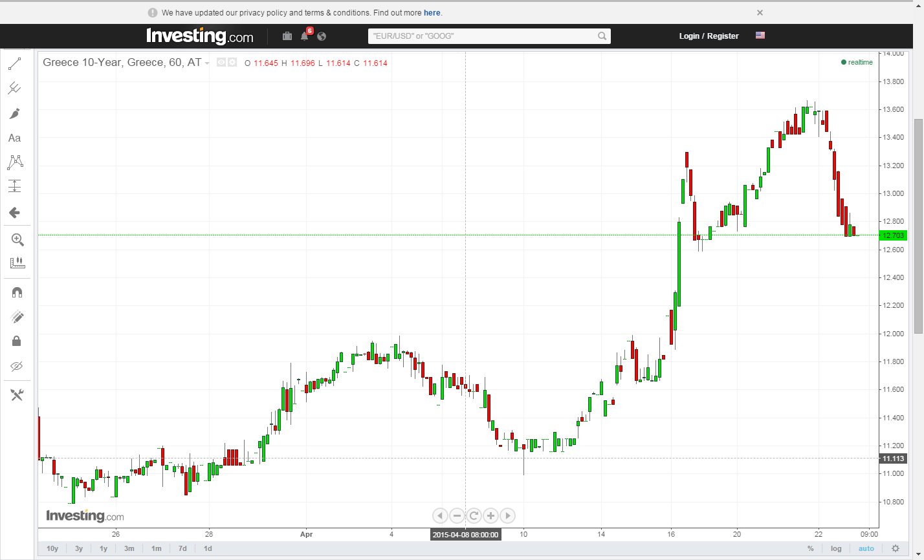Screen dimensions: 924x560
Task: Select the Aa text annotation tool
Action: pos(14,138)
